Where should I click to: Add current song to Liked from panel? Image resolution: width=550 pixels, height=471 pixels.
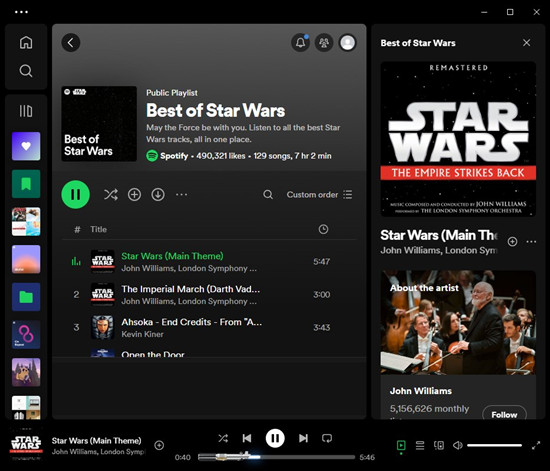click(x=512, y=242)
